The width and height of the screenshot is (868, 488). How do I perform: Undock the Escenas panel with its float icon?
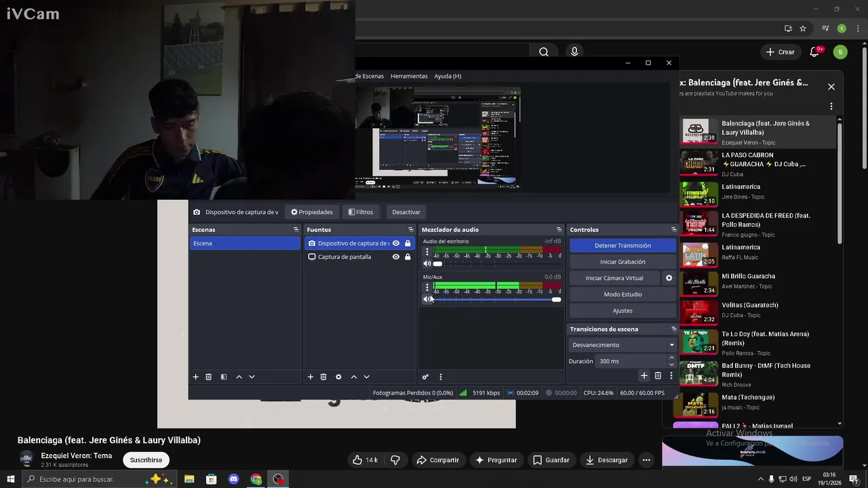point(296,230)
